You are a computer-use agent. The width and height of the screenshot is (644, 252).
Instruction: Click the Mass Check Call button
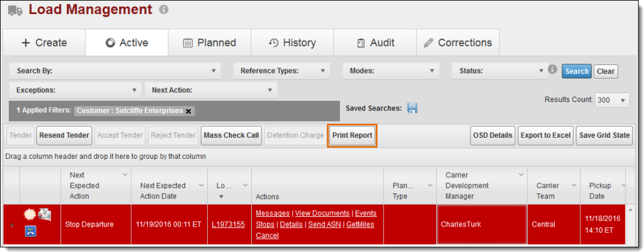[x=231, y=135]
